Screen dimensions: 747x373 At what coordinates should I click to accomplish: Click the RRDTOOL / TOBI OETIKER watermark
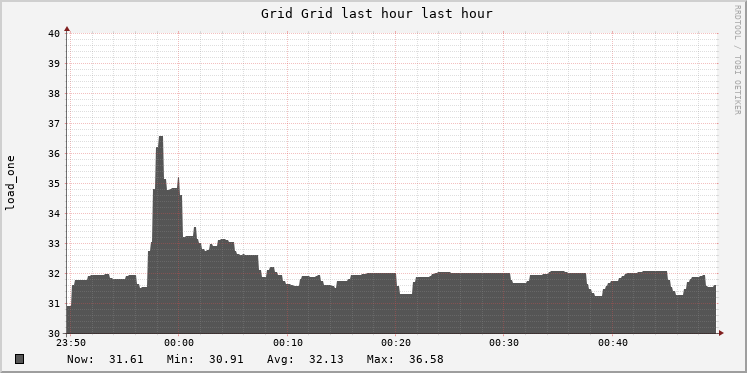[737, 60]
